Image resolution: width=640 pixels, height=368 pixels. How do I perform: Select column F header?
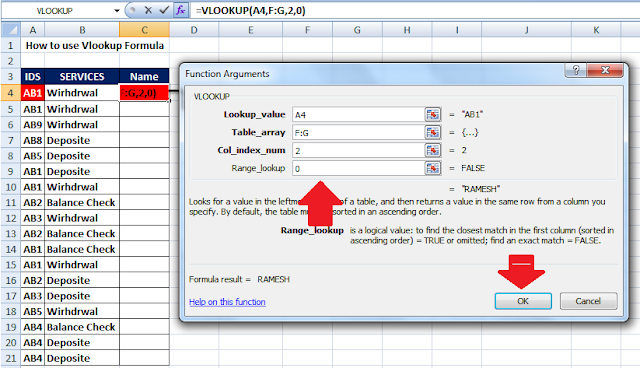pyautogui.click(x=307, y=30)
